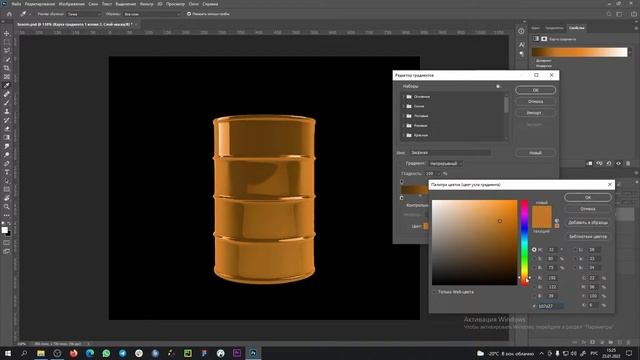Select the Horizontal Type tool
This screenshot has width=640, height=360.
click(x=7, y=172)
